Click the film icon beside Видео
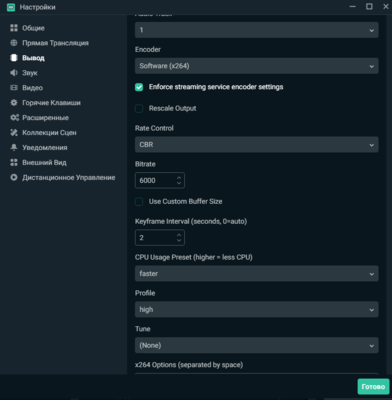392x400 pixels. (14, 88)
